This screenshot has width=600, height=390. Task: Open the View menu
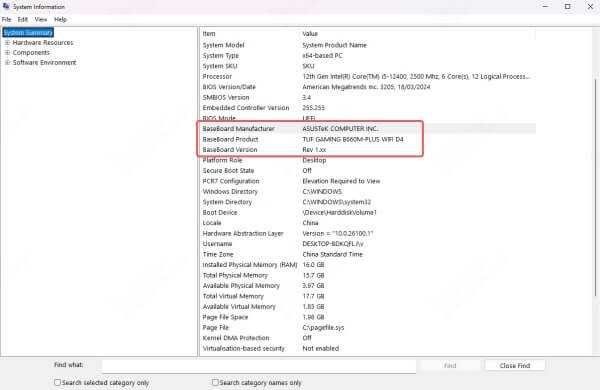(41, 20)
